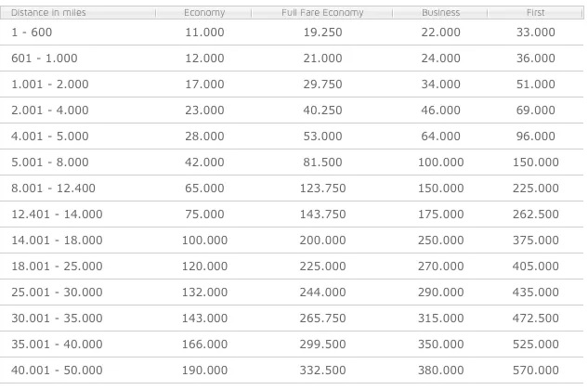Select the 570.000 First class value

(535, 370)
